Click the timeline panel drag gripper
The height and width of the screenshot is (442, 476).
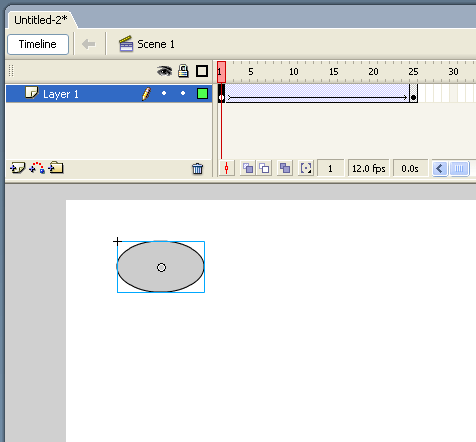click(x=11, y=71)
